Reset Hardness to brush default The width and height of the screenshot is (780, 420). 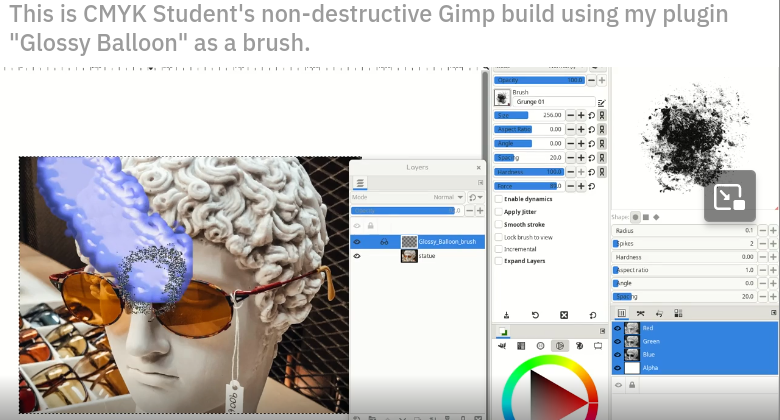coord(591,172)
